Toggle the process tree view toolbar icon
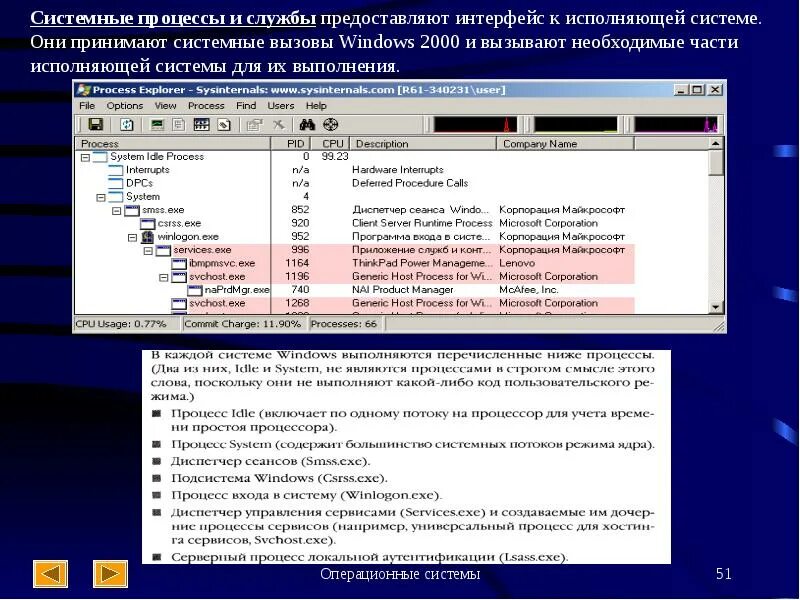Screen dimensions: 800x600 179,124
